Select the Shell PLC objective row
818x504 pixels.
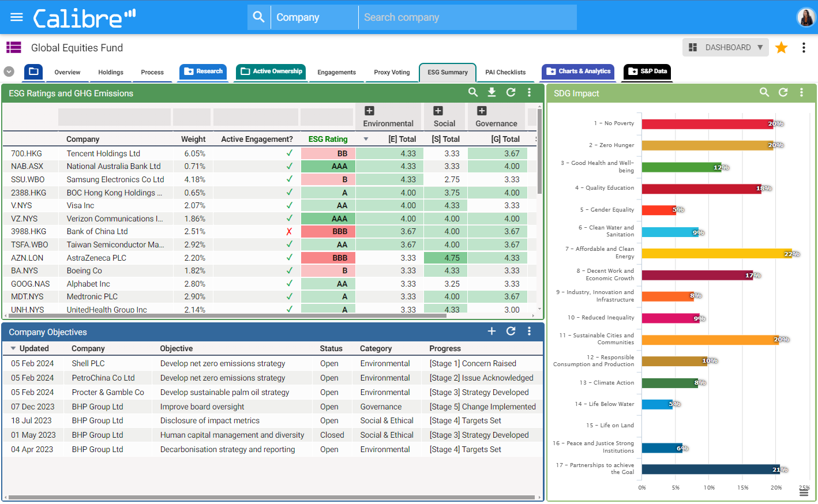[272, 363]
